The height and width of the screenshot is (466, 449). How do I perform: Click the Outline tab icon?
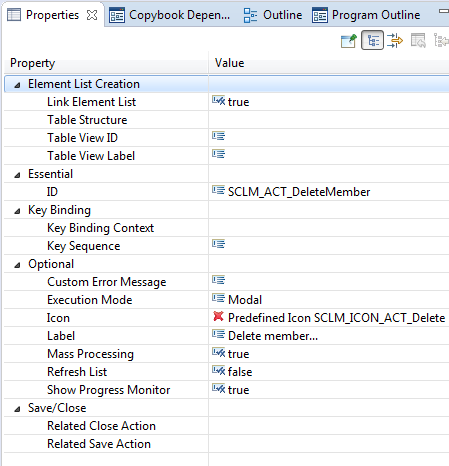coord(250,15)
